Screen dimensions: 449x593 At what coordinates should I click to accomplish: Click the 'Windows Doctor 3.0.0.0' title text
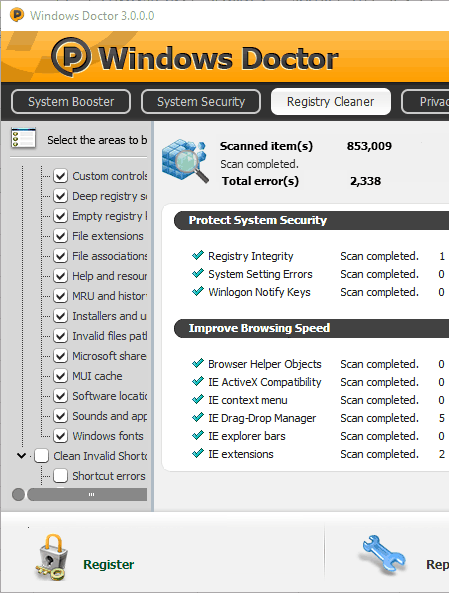(92, 16)
